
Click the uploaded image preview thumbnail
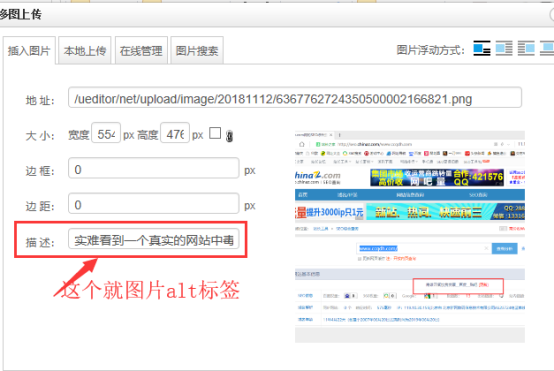tap(410, 237)
